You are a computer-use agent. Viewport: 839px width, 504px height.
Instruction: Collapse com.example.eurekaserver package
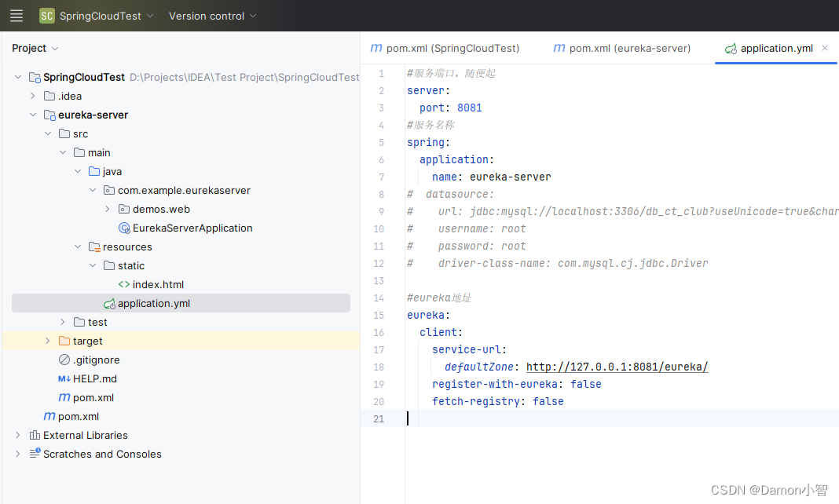pos(93,190)
